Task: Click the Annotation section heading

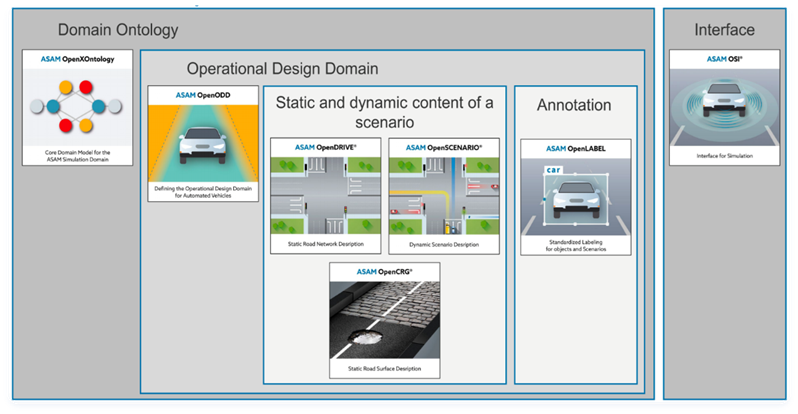Action: pyautogui.click(x=574, y=105)
